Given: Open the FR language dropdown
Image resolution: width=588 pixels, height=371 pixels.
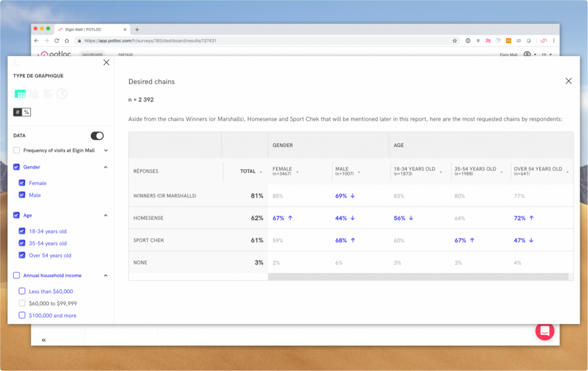Looking at the screenshot, I should (547, 55).
